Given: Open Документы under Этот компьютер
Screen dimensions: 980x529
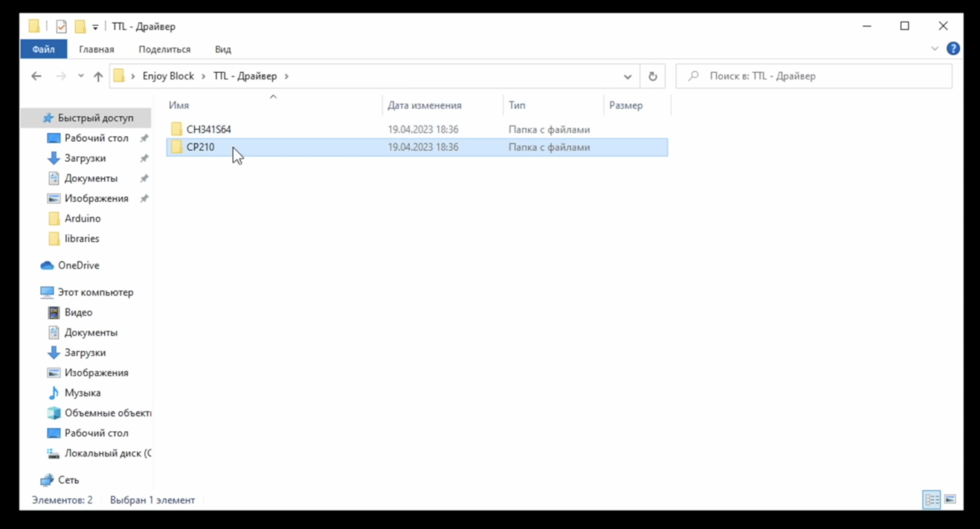Looking at the screenshot, I should click(x=91, y=333).
